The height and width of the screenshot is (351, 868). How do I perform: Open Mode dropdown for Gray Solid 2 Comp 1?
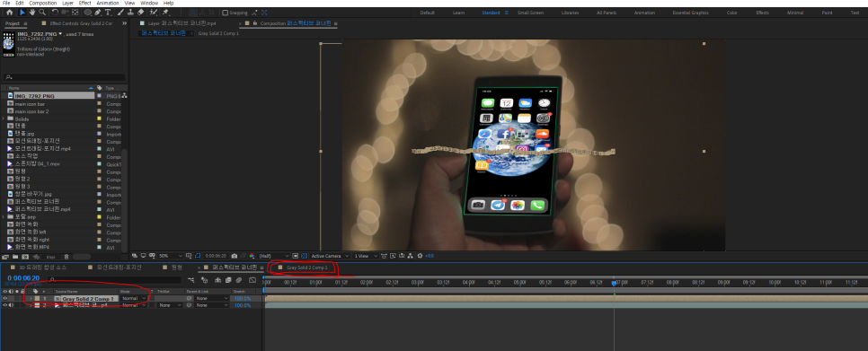134,299
